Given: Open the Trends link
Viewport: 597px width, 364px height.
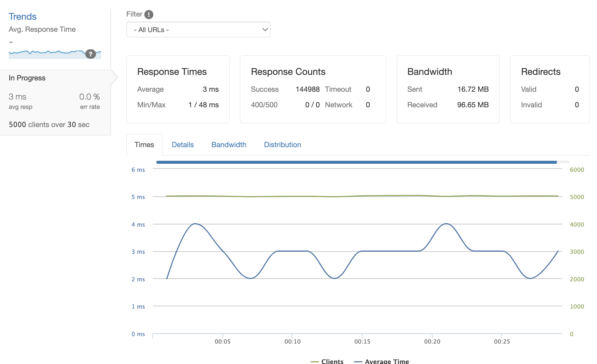Looking at the screenshot, I should [x=22, y=17].
